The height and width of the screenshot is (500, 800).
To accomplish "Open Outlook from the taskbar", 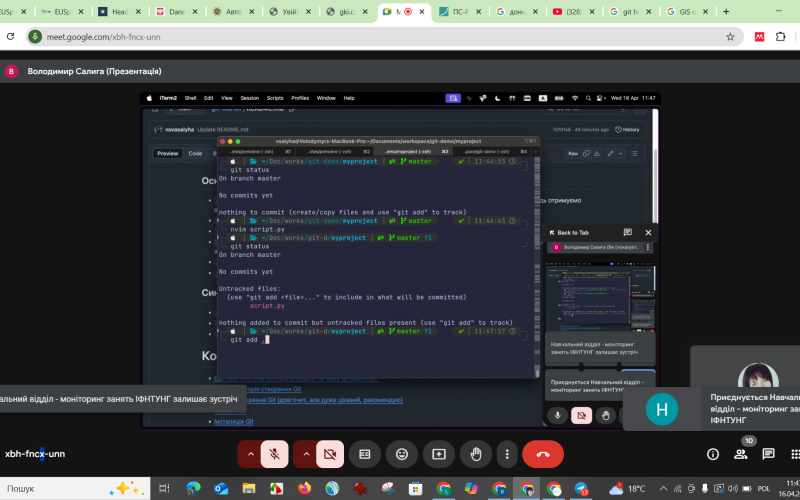I will 221,489.
